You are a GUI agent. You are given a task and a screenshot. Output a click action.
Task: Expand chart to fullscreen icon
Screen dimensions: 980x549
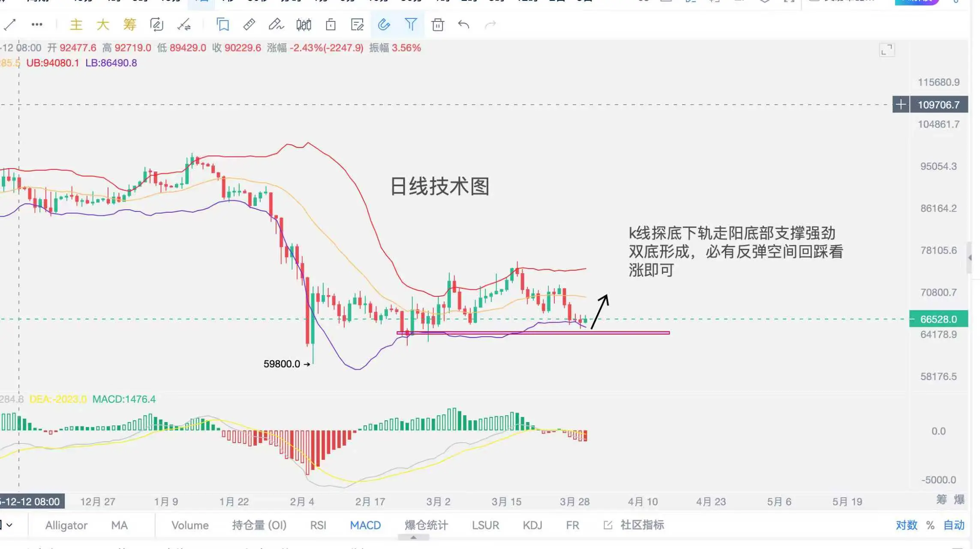click(x=887, y=50)
